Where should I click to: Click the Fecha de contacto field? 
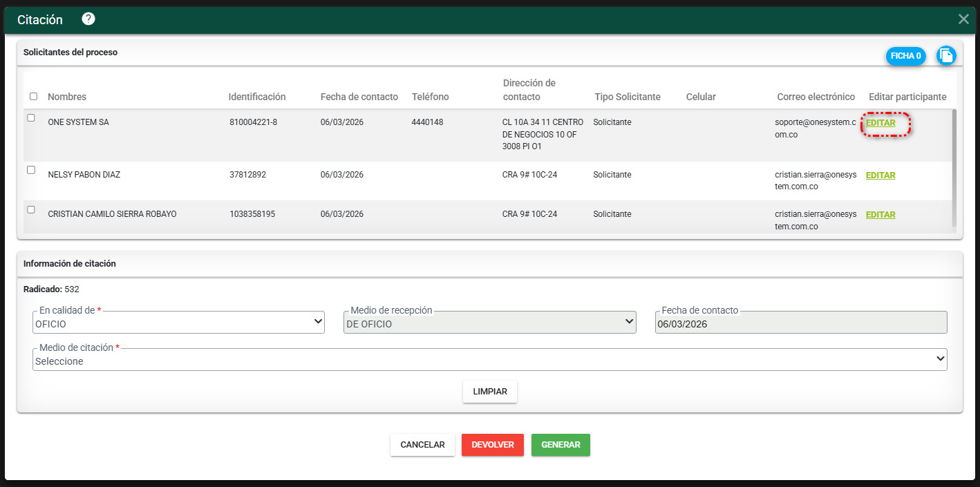(x=800, y=323)
